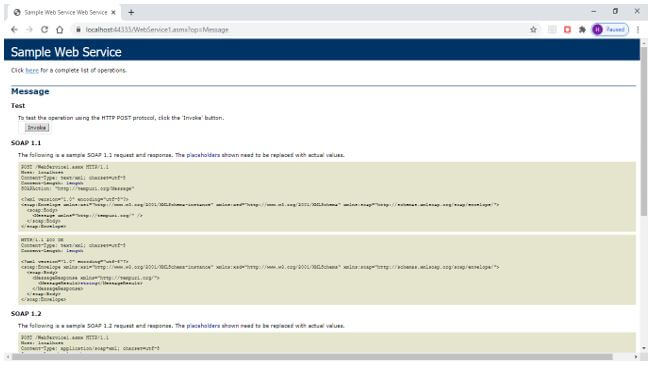
Task: Click the scroll right arrow
Action: [x=636, y=357]
